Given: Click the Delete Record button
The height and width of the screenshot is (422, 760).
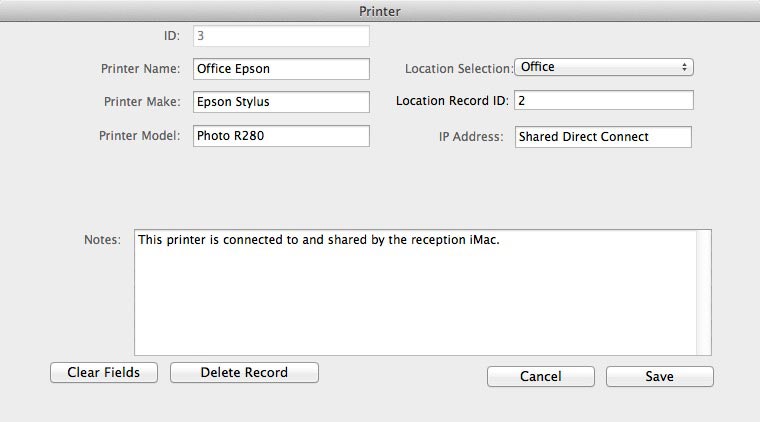Looking at the screenshot, I should tap(244, 373).
